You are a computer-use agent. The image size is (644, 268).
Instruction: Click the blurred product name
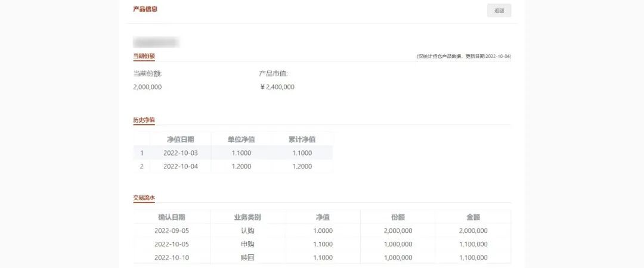[155, 42]
